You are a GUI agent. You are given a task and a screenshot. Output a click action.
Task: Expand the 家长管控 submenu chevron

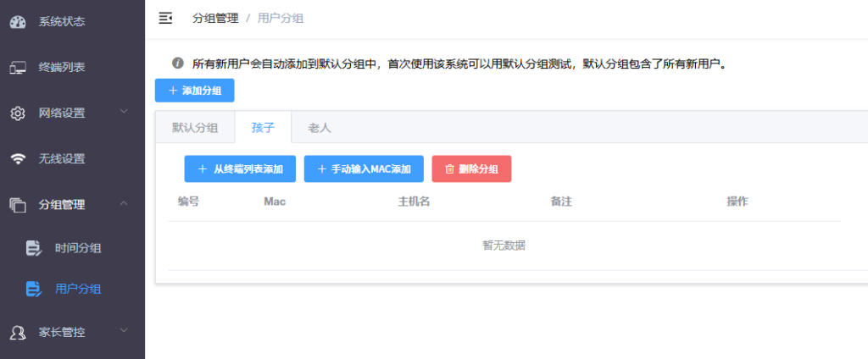[x=124, y=330]
